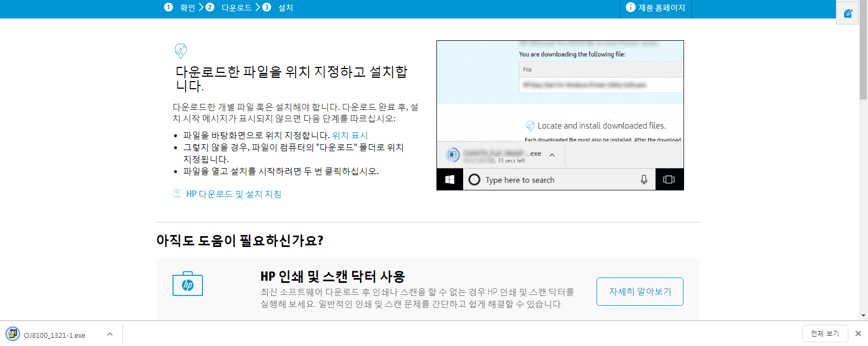Click the document icon beside HP 다운로드 및 설치 지침
Screen dimensions: 868x346
177,194
